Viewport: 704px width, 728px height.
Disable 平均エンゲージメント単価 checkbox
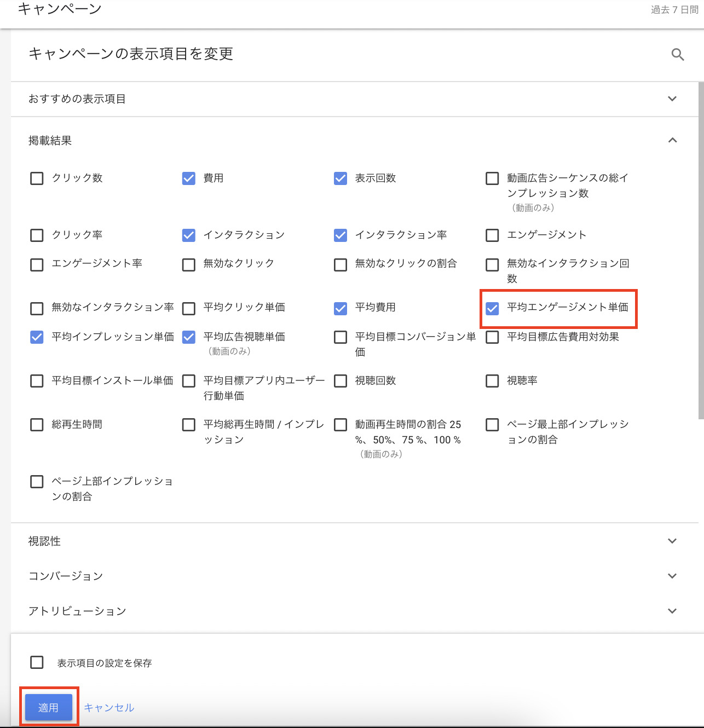[492, 308]
